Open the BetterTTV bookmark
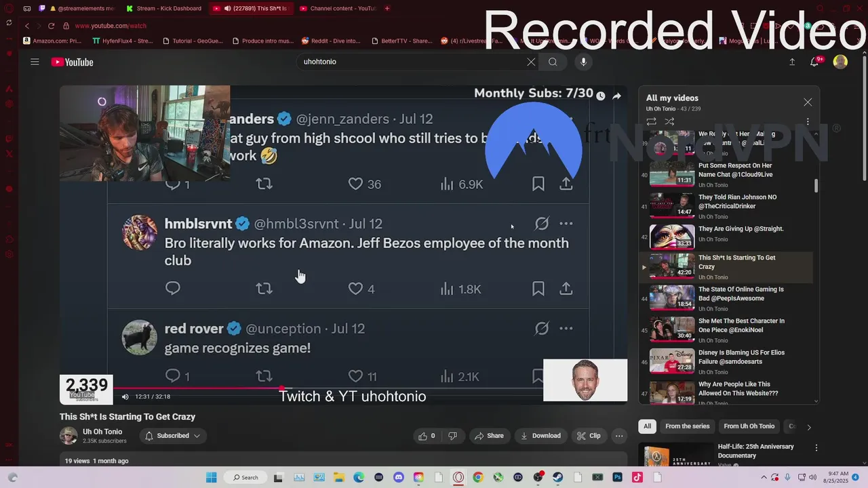Screen dimensions: 868x488 coord(401,41)
